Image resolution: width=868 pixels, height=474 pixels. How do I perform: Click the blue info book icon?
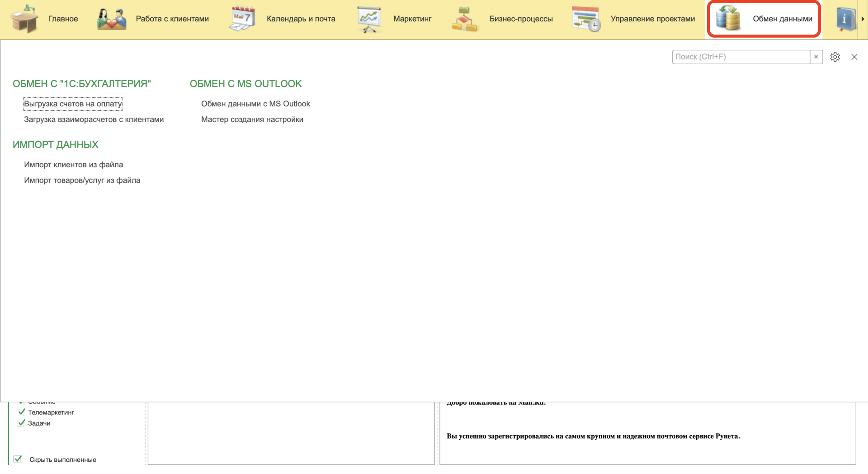click(845, 19)
